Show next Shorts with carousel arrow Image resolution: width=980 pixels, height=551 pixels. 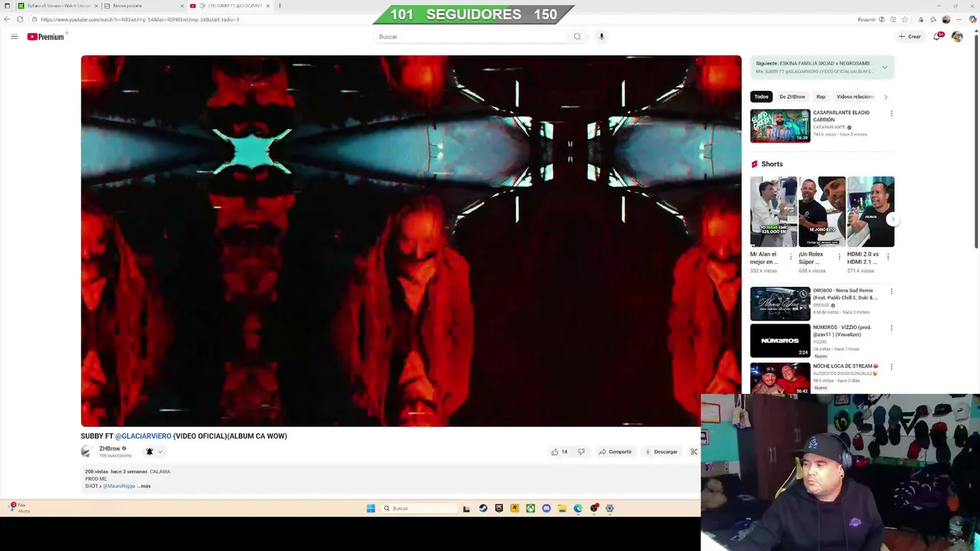892,219
